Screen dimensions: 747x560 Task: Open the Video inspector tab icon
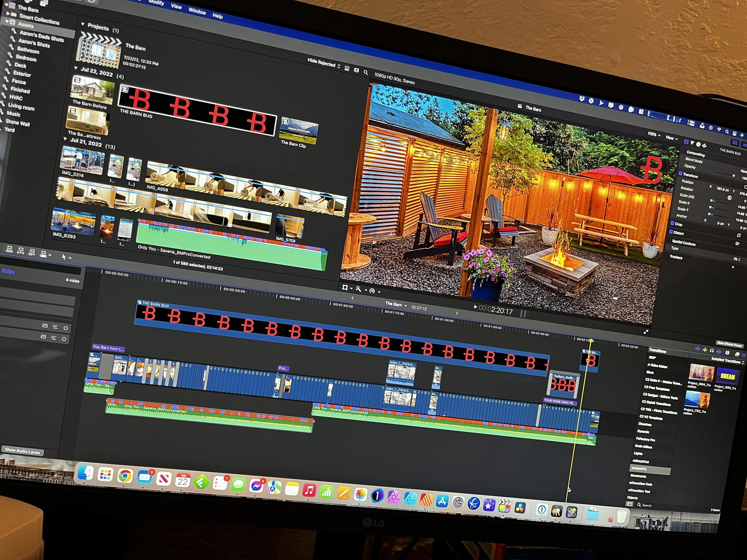point(686,142)
